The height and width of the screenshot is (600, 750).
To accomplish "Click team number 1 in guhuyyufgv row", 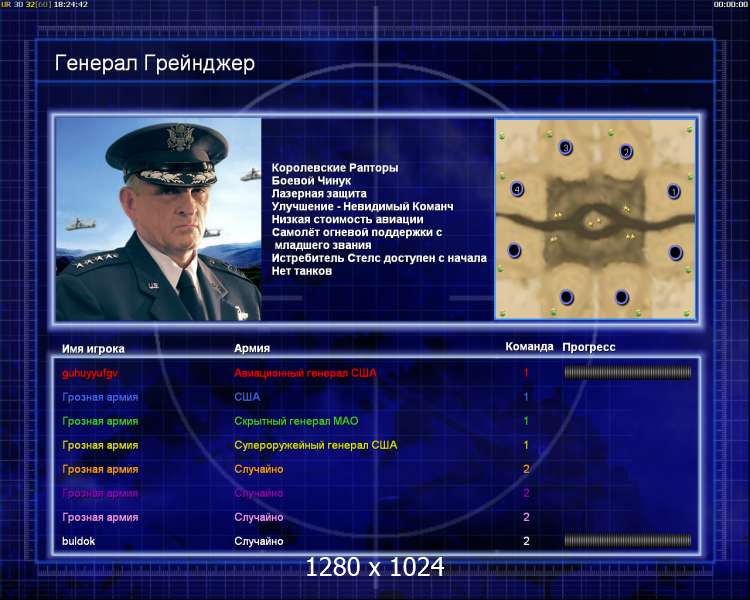I will click(x=526, y=373).
